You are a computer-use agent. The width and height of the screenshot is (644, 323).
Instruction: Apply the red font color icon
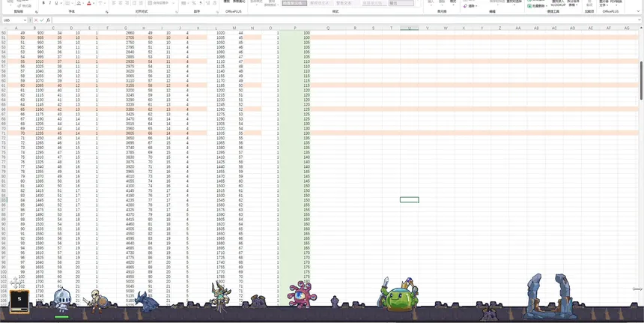(x=88, y=3)
